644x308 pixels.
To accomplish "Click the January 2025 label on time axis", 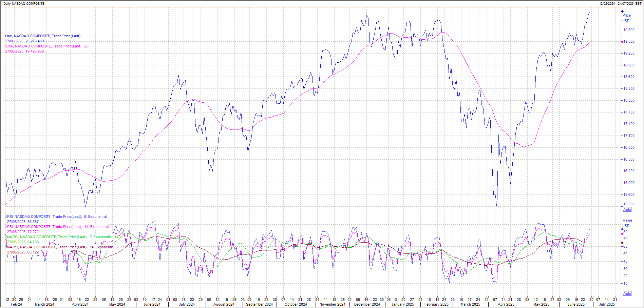I will pyautogui.click(x=403, y=304).
